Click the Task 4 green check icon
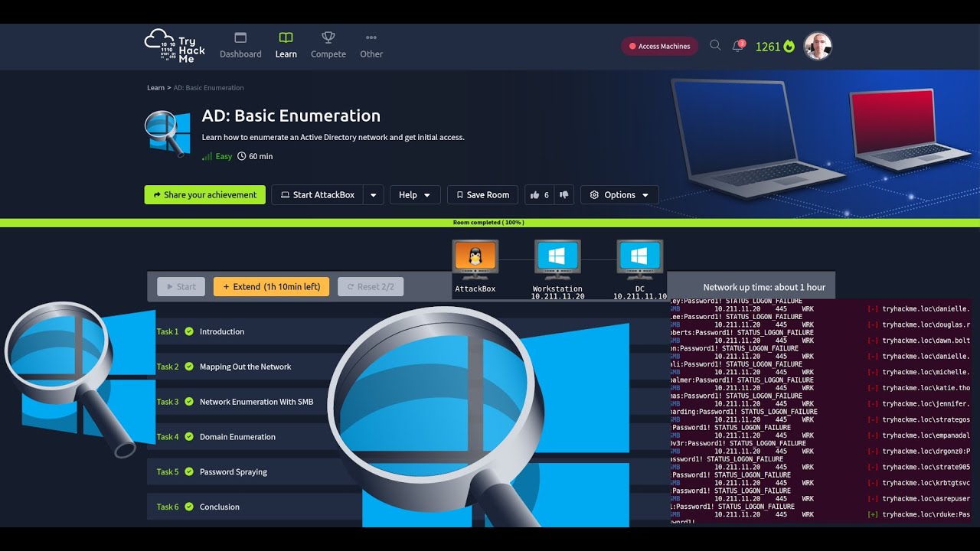This screenshot has height=551, width=980. coord(189,437)
